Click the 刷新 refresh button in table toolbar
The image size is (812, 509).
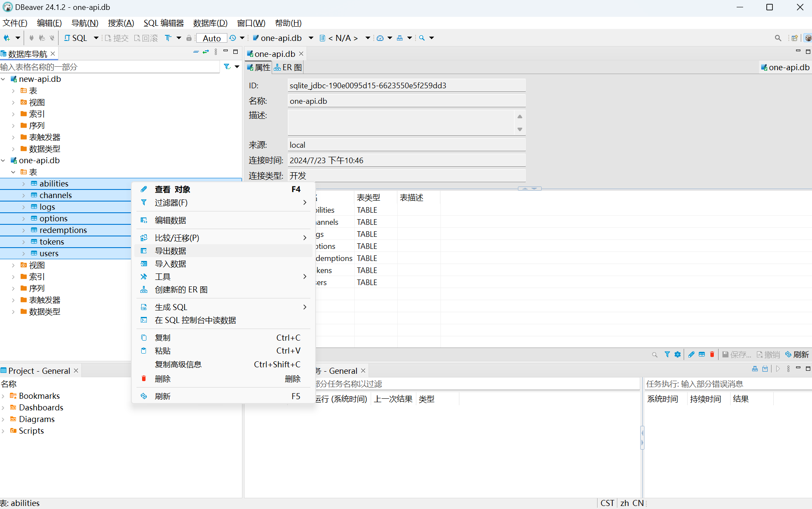click(797, 354)
